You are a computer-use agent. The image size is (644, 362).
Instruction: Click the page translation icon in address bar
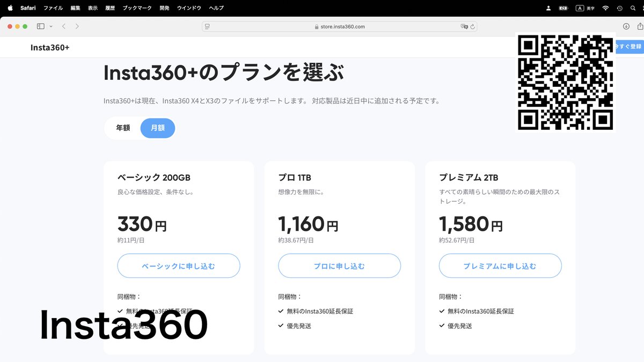(463, 26)
